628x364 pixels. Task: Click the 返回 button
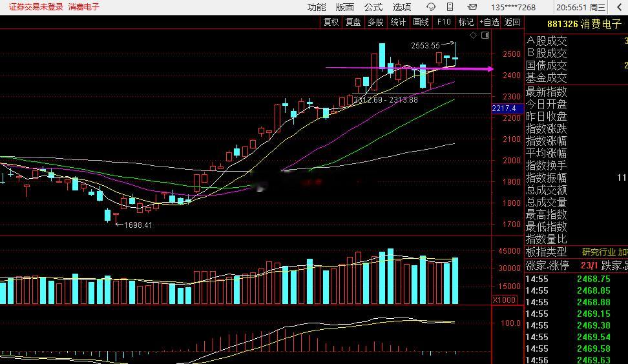coord(512,23)
